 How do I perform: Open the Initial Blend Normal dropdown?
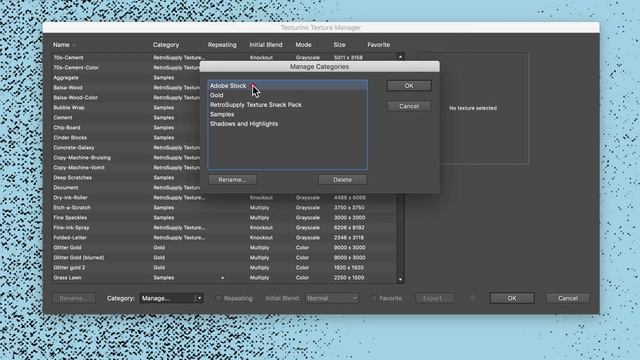coord(332,298)
